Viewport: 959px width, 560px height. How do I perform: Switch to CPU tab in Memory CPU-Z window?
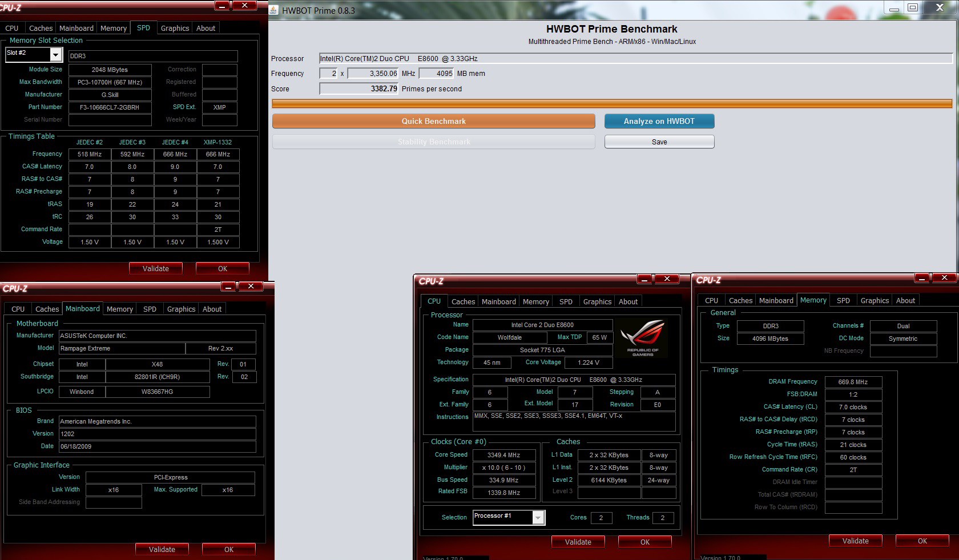(712, 300)
